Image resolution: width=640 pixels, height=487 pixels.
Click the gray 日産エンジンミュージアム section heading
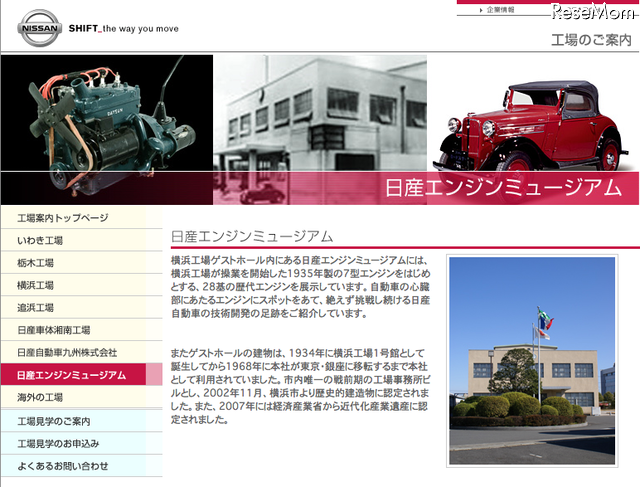click(252, 237)
